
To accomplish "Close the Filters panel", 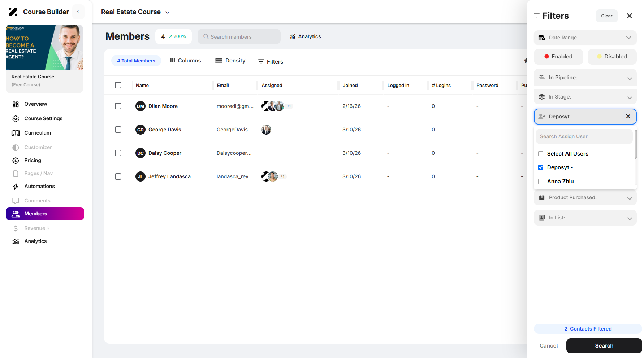I will [630, 16].
